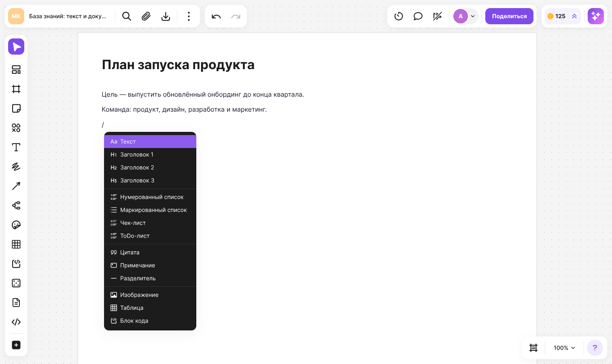Screen dimensions: 612x364
Task: Insert Цитата block from menu
Action: click(150, 252)
